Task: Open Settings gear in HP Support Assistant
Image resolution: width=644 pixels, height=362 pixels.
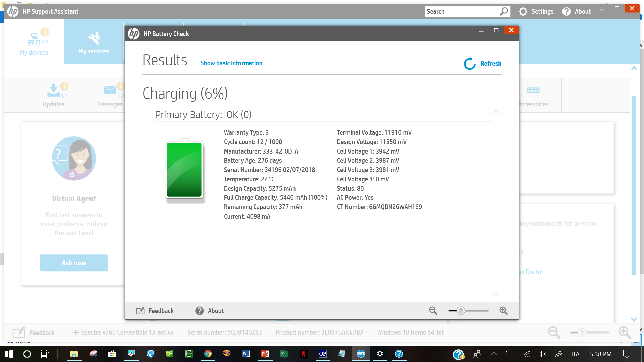Action: (x=536, y=12)
